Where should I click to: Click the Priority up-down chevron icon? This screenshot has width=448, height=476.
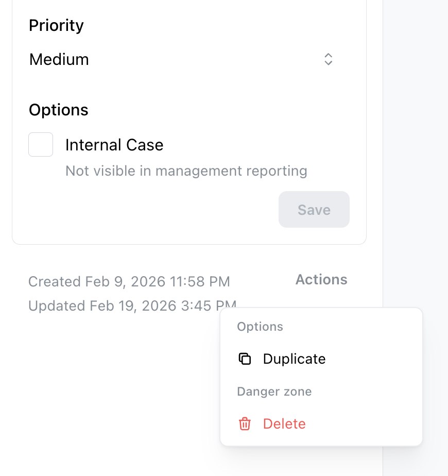pyautogui.click(x=328, y=59)
